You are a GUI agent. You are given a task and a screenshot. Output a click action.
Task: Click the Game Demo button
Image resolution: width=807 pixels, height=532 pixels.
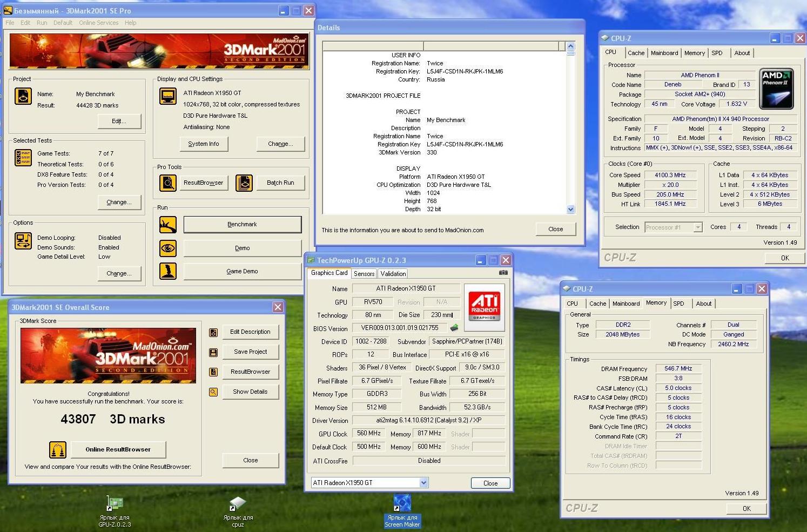[242, 271]
